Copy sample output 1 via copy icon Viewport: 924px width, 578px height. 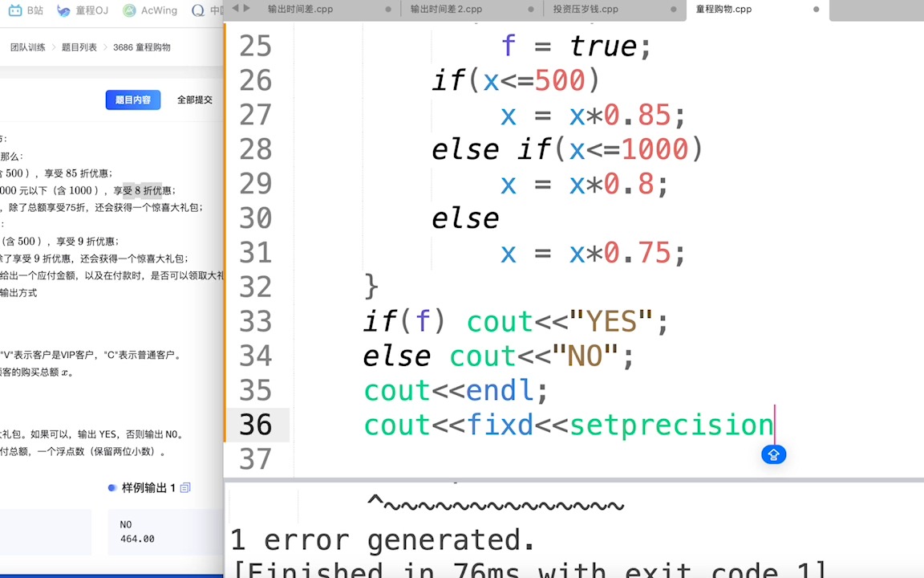click(x=185, y=488)
